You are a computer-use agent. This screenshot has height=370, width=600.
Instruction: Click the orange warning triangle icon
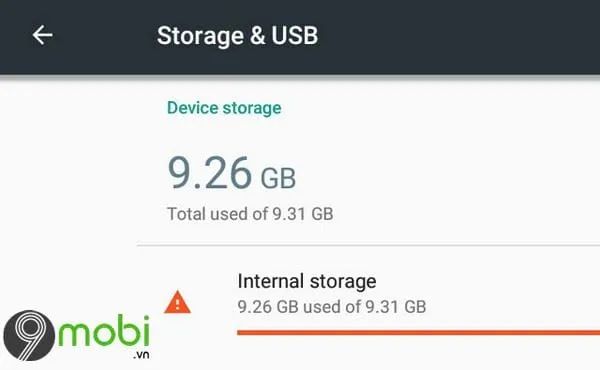(x=178, y=302)
